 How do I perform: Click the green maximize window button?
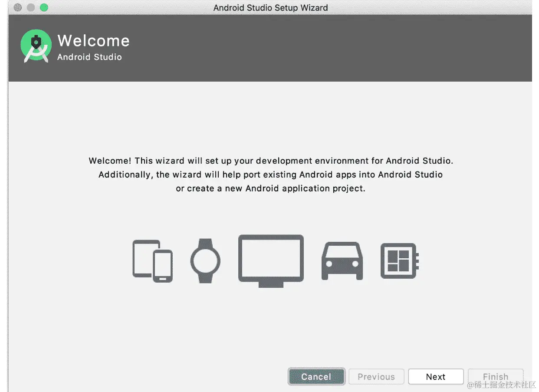point(44,7)
